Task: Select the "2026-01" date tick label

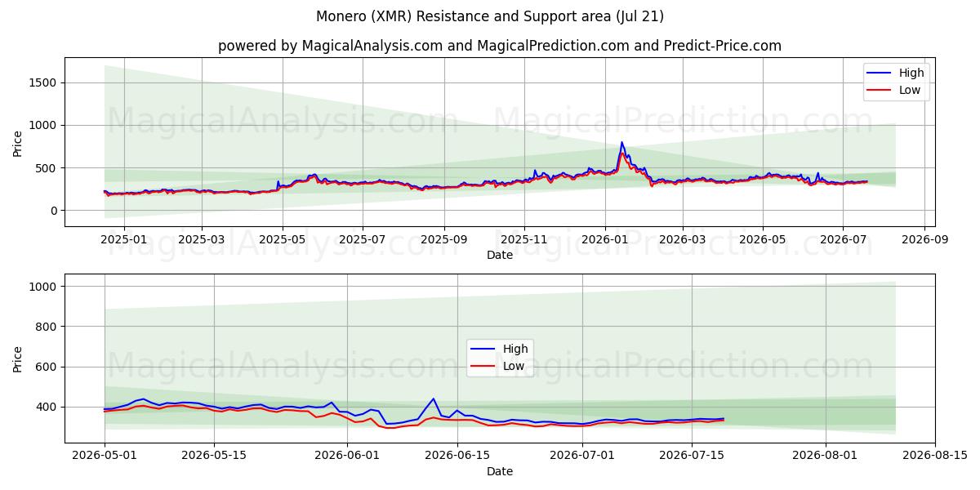Action: tap(605, 239)
